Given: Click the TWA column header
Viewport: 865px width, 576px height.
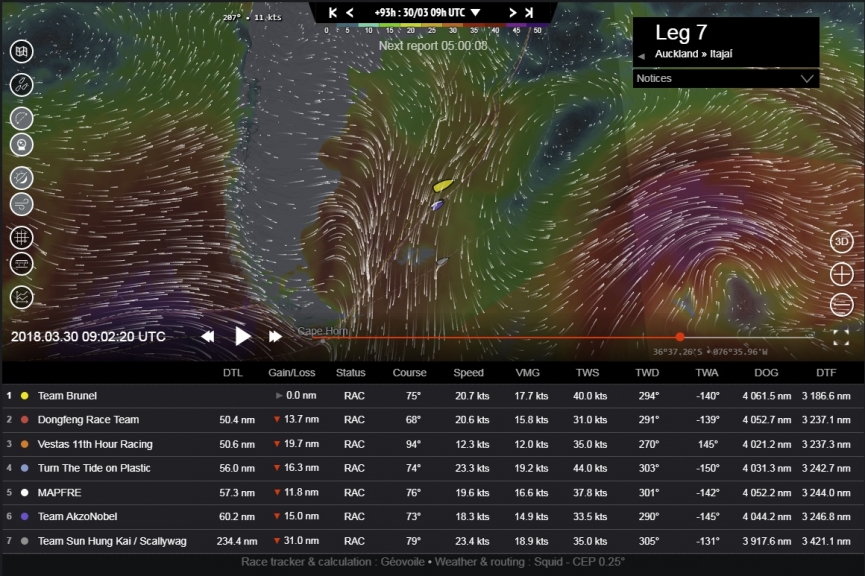Looking at the screenshot, I should pyautogui.click(x=707, y=372).
